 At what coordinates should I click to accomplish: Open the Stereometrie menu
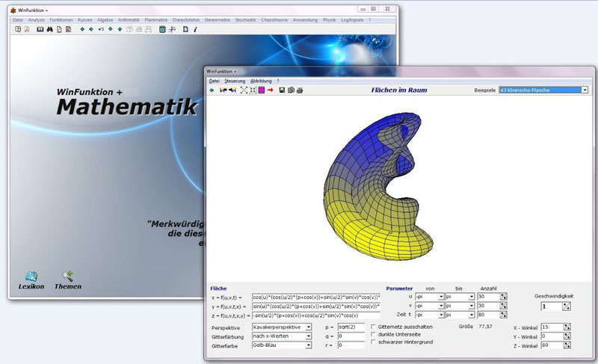217,20
